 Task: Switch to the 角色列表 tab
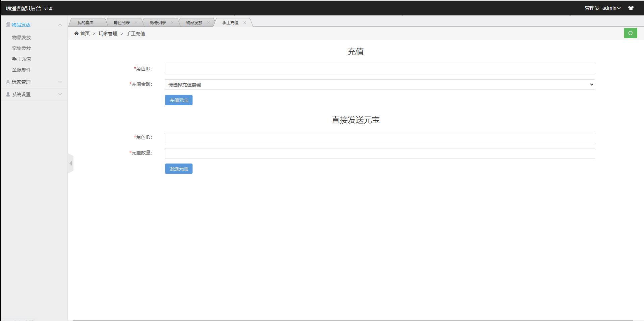tap(121, 23)
